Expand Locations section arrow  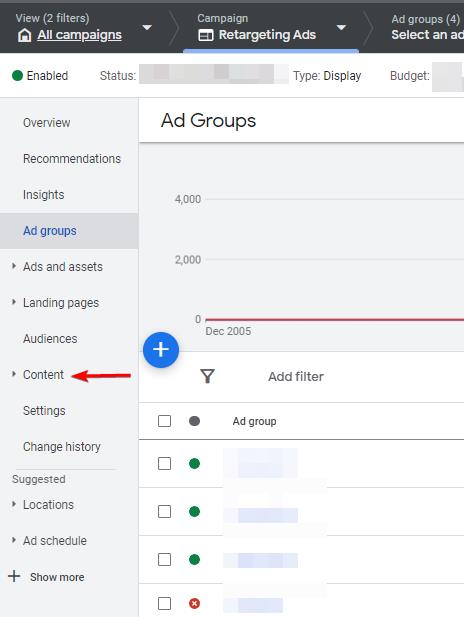tap(14, 504)
